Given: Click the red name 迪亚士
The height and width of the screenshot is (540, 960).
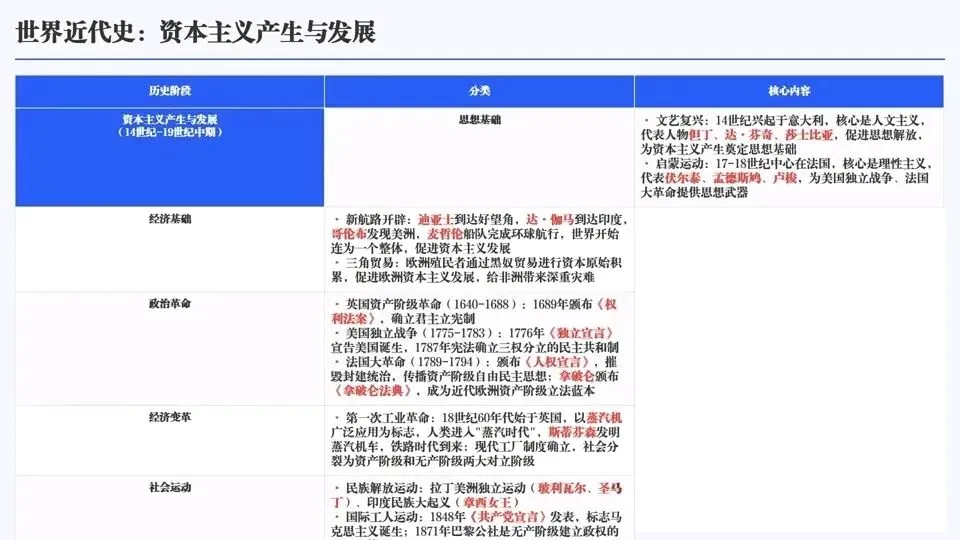Looking at the screenshot, I should (x=436, y=219).
